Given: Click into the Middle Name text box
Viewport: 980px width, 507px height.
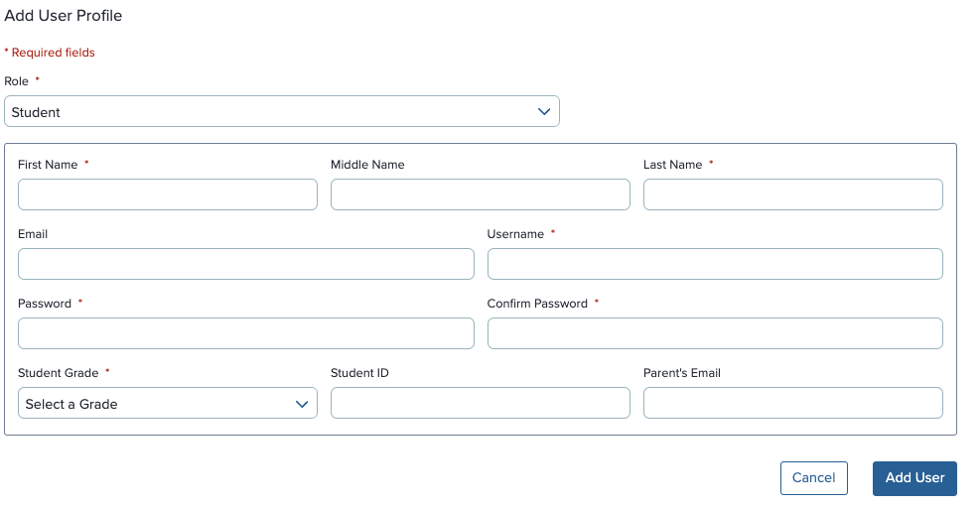Looking at the screenshot, I should click(x=480, y=194).
